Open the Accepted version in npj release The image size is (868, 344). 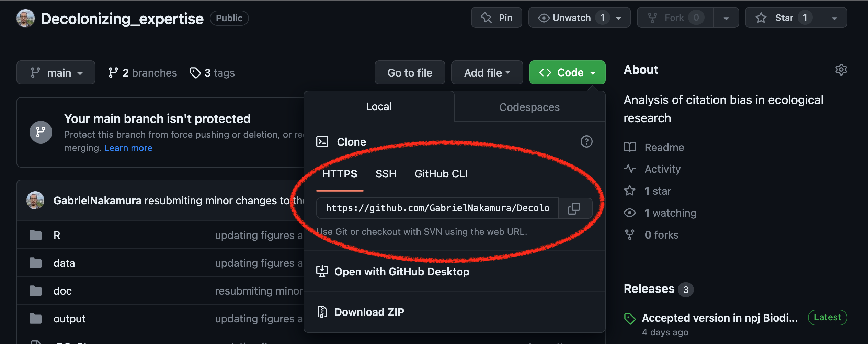(x=720, y=318)
